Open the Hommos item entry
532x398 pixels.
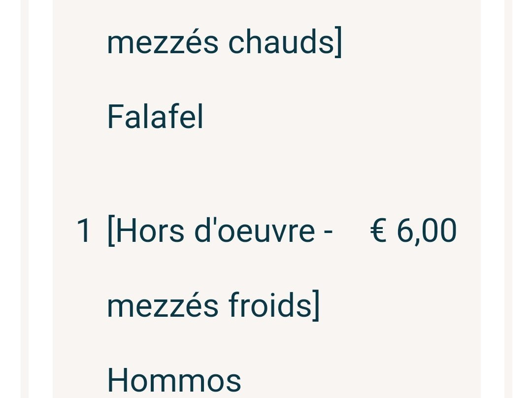(174, 380)
